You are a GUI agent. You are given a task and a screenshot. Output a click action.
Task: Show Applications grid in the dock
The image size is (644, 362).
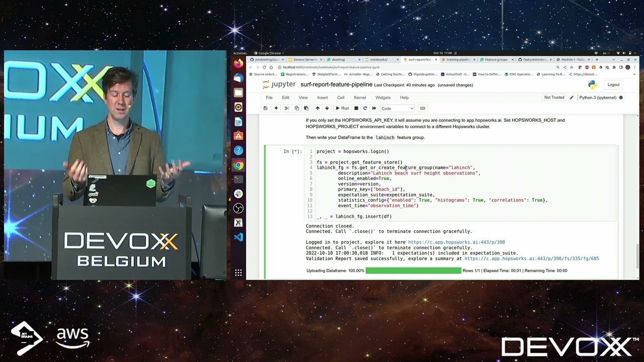coord(238,273)
